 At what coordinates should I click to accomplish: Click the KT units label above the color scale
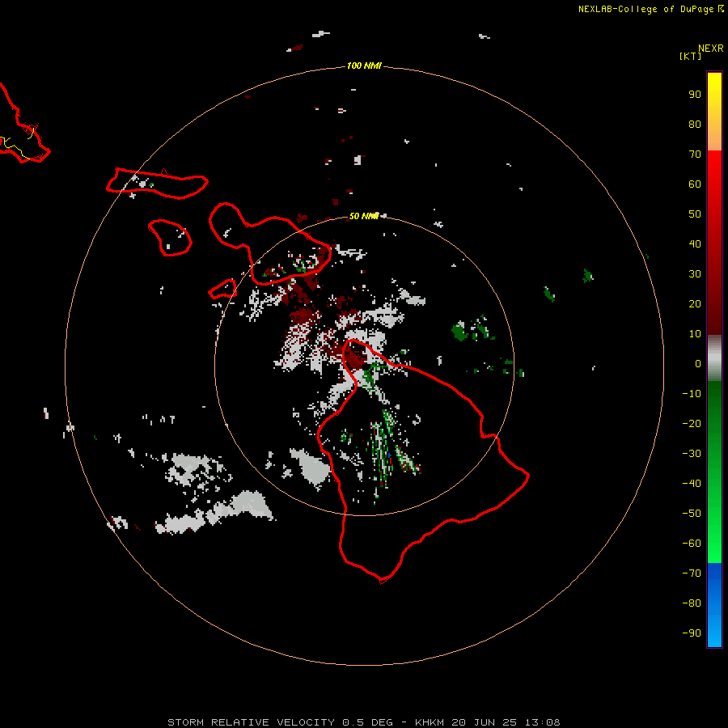(x=690, y=56)
